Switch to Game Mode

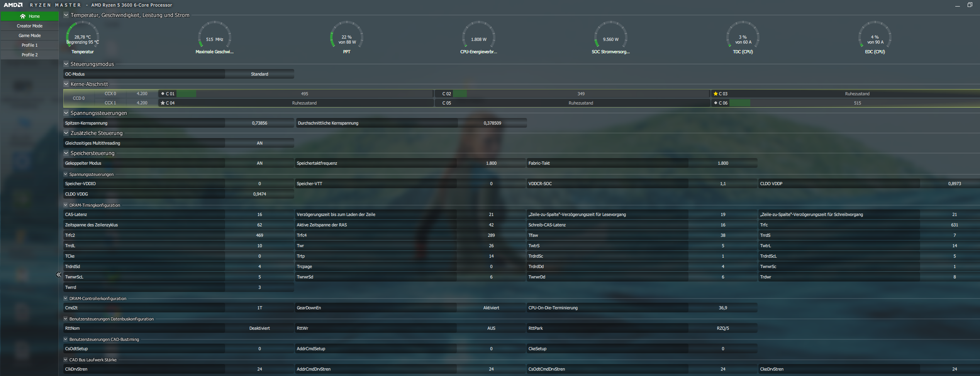click(x=30, y=35)
